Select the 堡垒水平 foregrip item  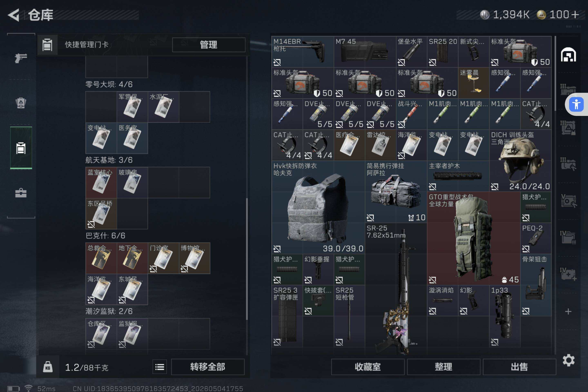(x=412, y=52)
